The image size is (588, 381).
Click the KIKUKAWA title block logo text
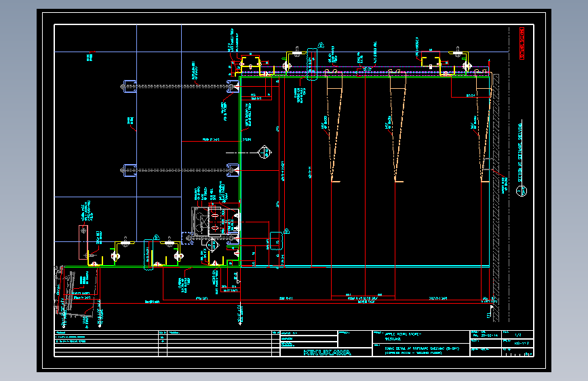pyautogui.click(x=327, y=353)
